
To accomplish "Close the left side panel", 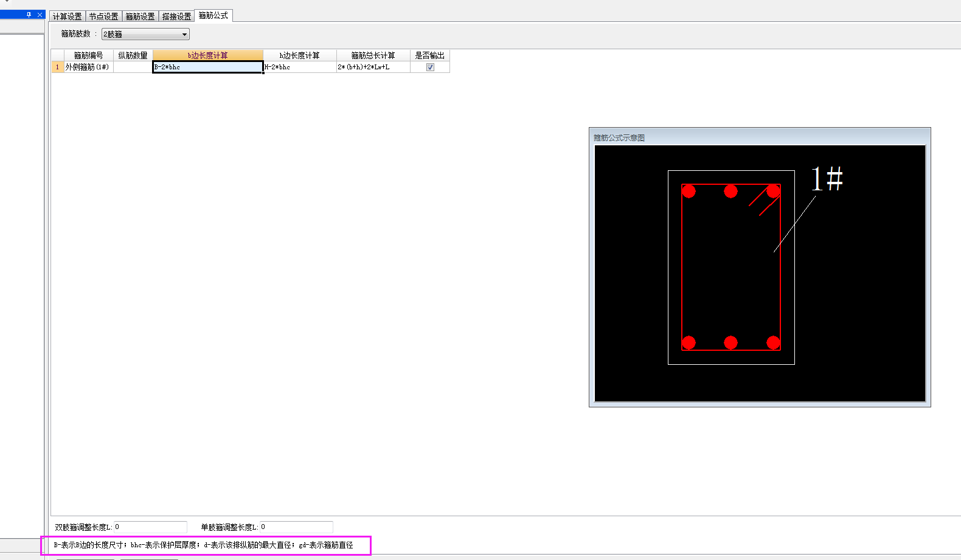I will pos(40,15).
